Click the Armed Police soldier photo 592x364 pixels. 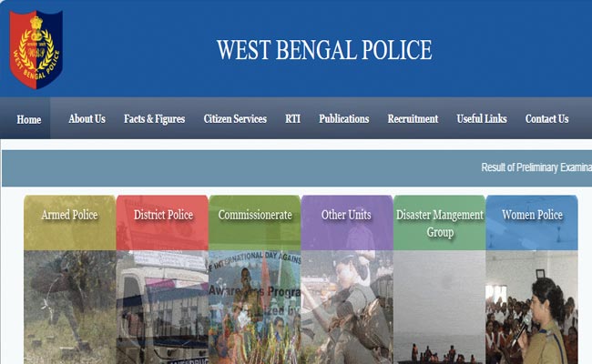click(x=70, y=307)
